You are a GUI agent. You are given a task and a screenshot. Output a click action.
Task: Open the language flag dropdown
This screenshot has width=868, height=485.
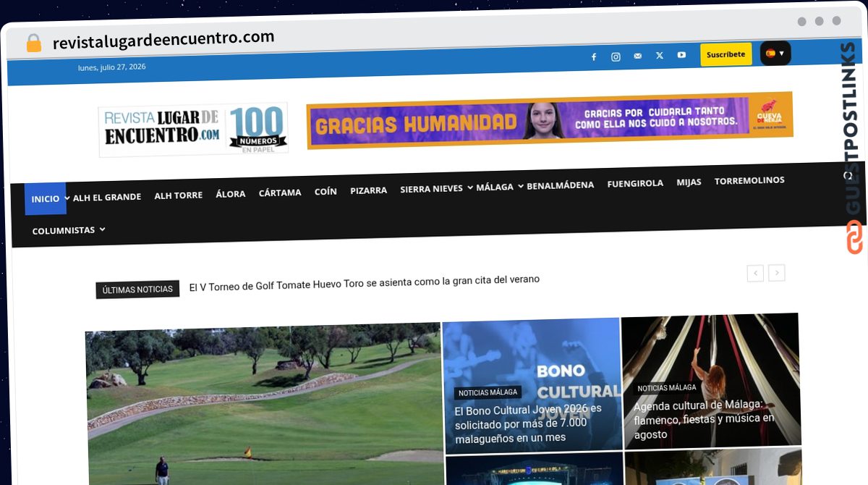pyautogui.click(x=775, y=53)
